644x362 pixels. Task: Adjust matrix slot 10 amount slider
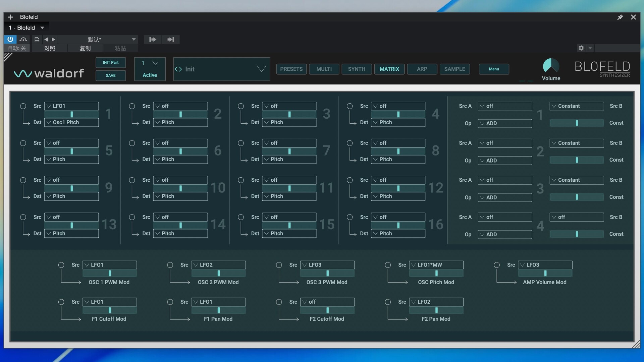click(180, 188)
